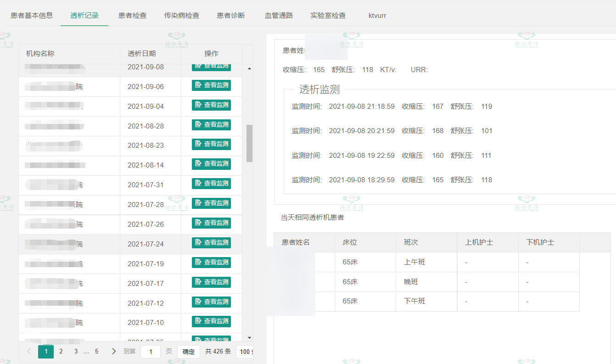The height and width of the screenshot is (364, 616).
Task: Open the 血管通路 tab
Action: [x=279, y=15]
